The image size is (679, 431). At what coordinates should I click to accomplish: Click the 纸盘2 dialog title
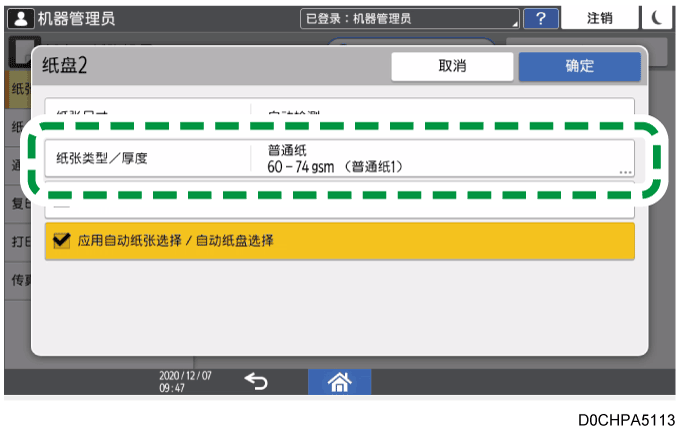(67, 66)
